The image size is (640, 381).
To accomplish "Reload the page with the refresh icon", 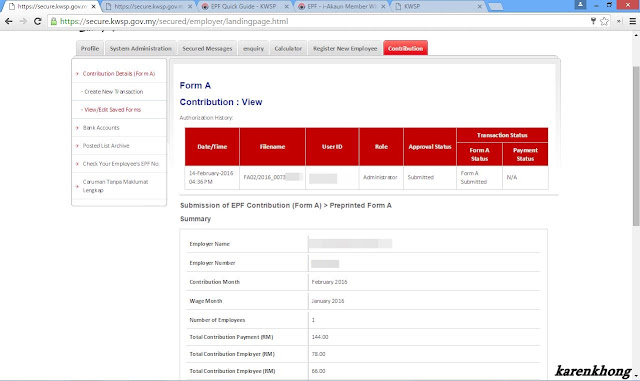I will click(38, 21).
